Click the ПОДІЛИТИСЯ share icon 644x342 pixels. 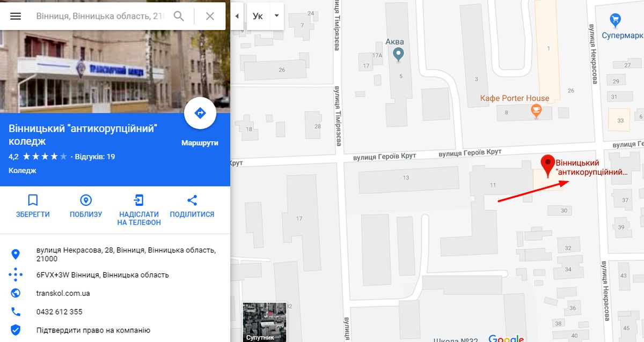click(192, 200)
